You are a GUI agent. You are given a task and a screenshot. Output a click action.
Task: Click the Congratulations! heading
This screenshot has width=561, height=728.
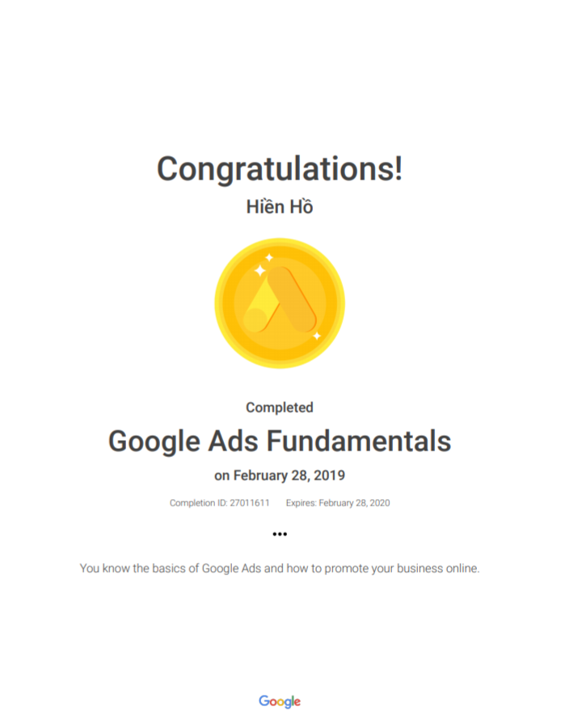pos(280,170)
